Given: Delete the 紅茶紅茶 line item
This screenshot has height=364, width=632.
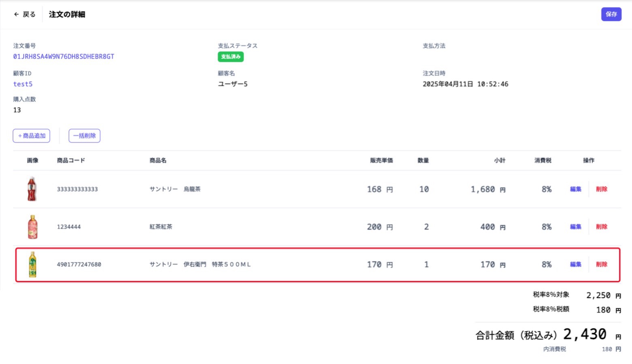Looking at the screenshot, I should coord(602,227).
